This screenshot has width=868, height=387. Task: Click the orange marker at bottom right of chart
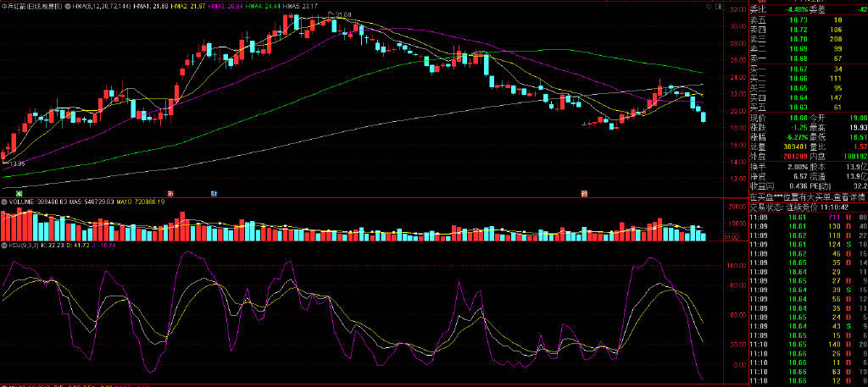pyautogui.click(x=583, y=194)
